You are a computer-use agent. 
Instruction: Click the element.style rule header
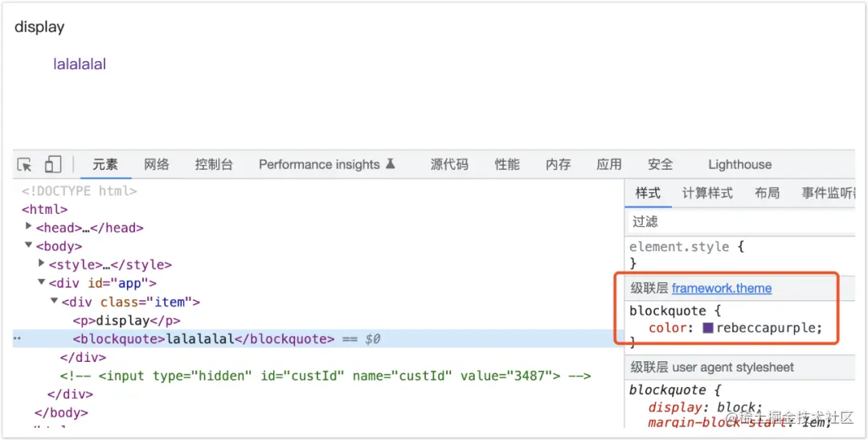point(686,247)
